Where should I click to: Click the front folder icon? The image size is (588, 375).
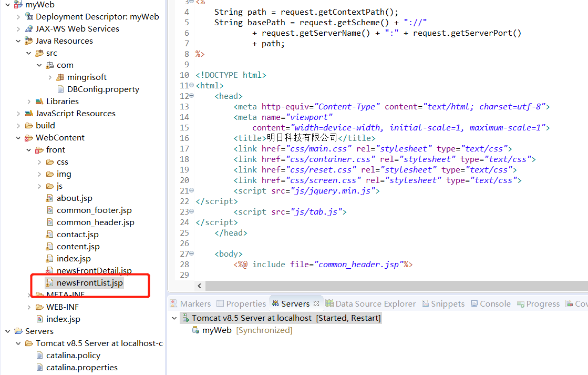tap(39, 150)
